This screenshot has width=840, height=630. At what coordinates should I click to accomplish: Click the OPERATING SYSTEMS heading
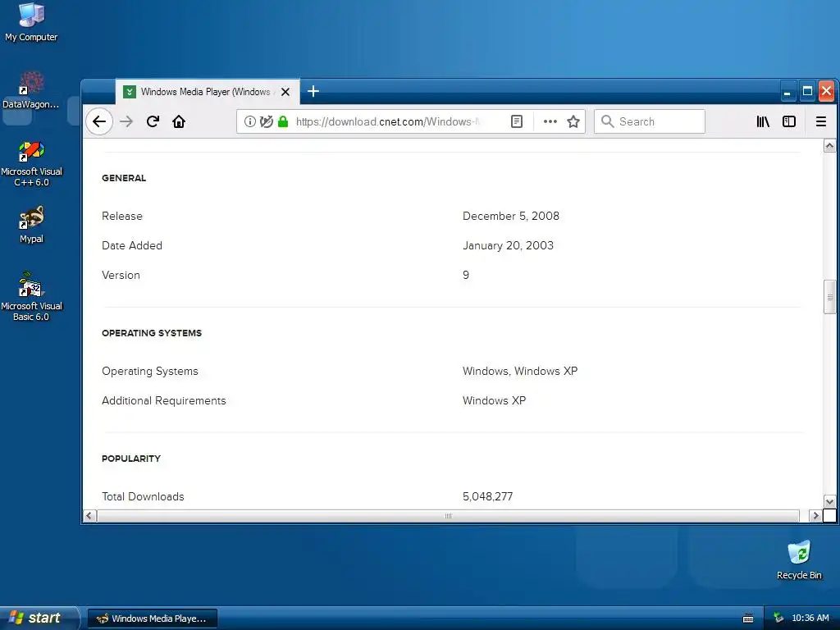[152, 333]
